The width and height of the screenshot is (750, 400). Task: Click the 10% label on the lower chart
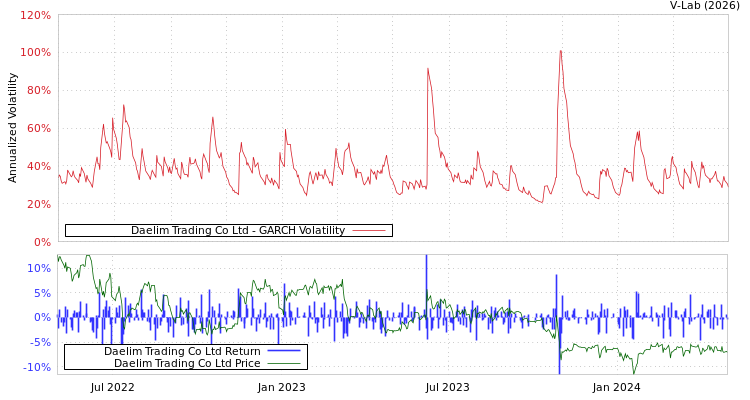pyautogui.click(x=39, y=268)
